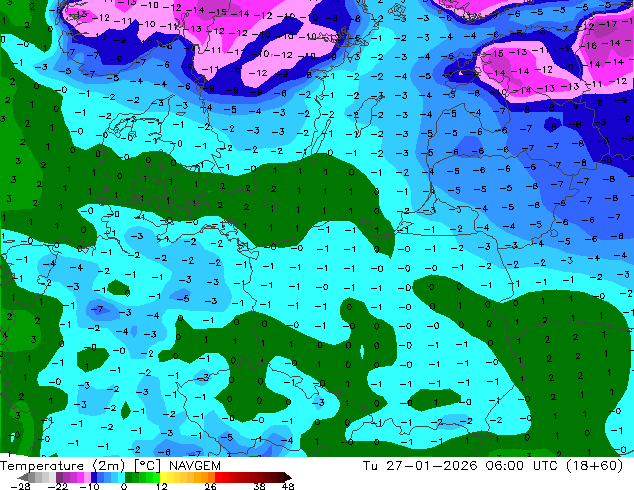Click the '-17' map value
The width and height of the screenshot is (634, 490).
pos(608,24)
